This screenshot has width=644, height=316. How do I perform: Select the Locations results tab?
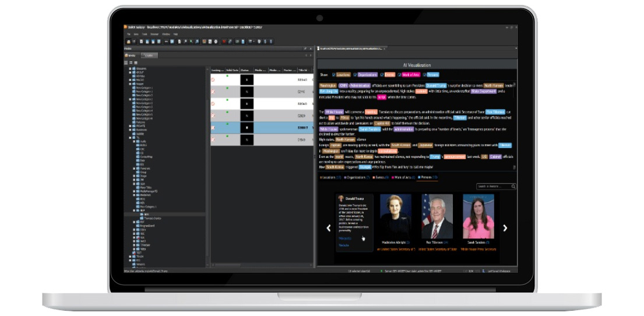tap(330, 177)
